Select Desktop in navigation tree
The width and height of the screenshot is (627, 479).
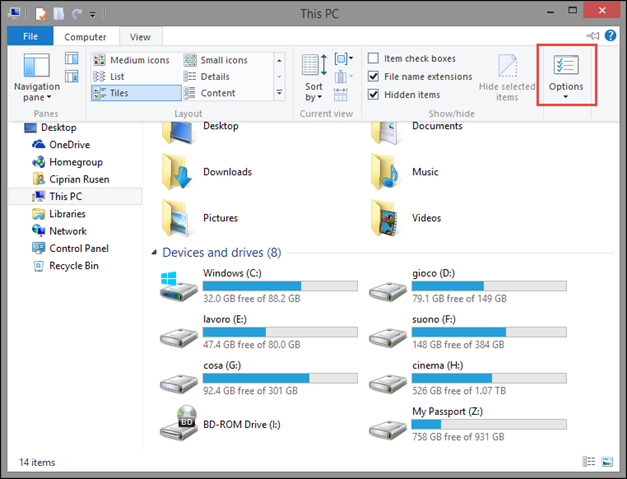[x=50, y=128]
